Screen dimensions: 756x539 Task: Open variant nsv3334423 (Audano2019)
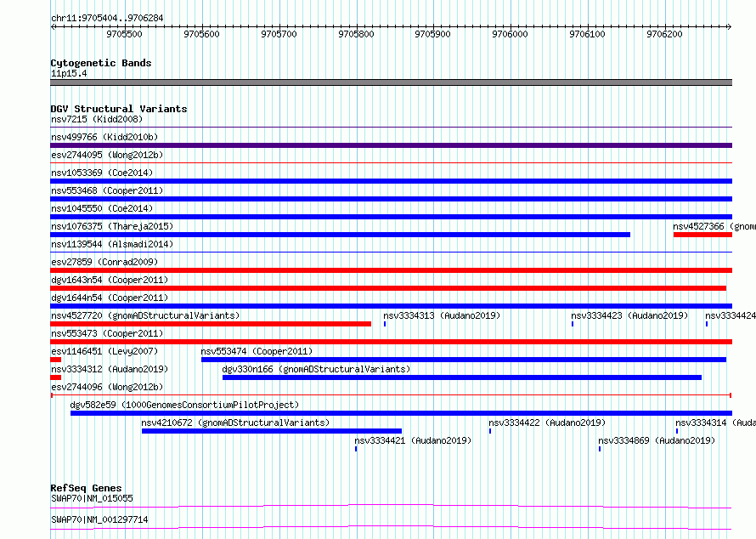click(629, 315)
